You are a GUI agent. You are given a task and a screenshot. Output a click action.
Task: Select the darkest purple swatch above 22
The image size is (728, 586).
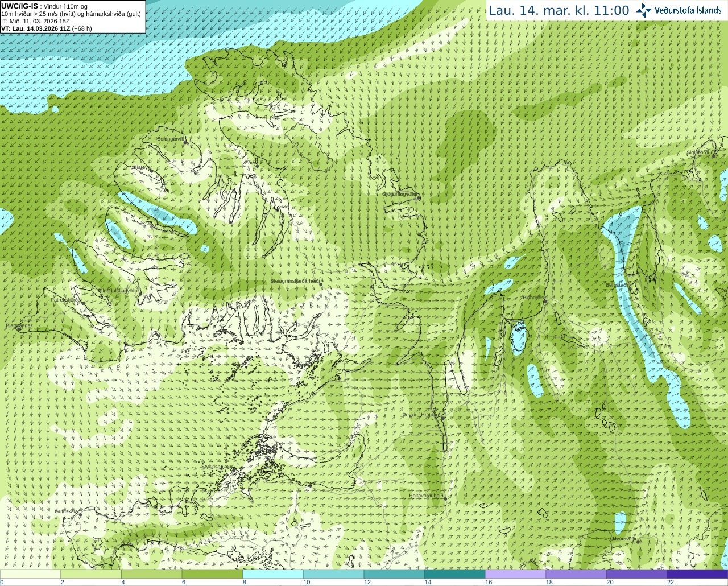pyautogui.click(x=697, y=574)
